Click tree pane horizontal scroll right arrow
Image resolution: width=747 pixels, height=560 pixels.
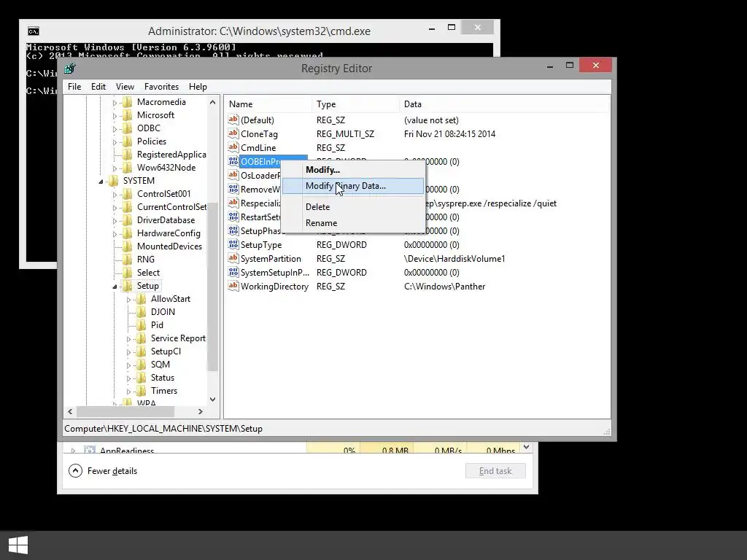[x=201, y=411]
